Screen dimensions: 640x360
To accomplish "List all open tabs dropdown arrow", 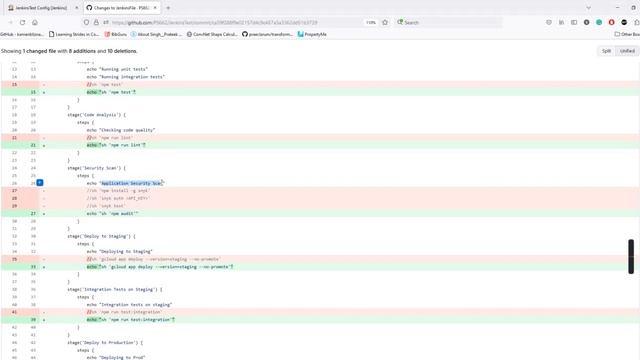I will [x=588, y=8].
